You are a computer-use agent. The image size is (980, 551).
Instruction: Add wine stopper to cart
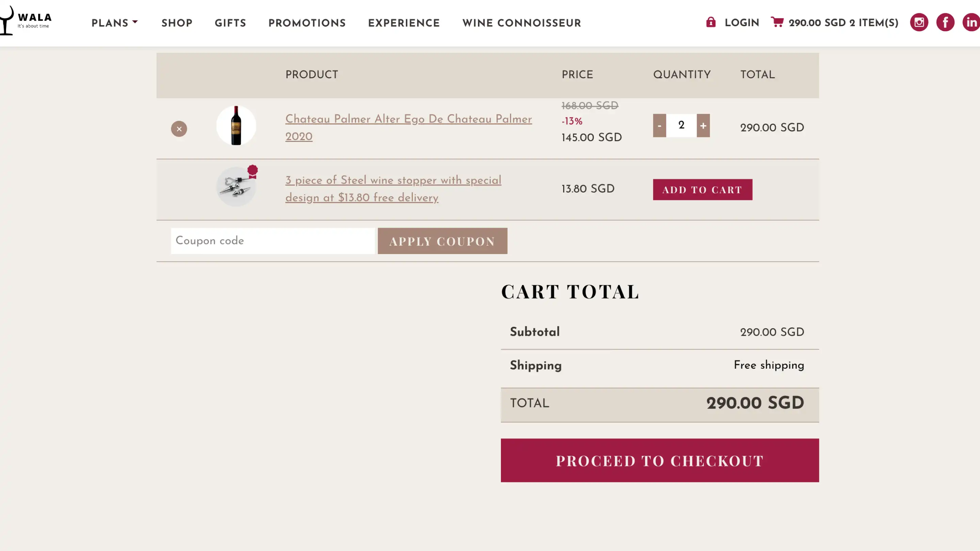pyautogui.click(x=702, y=189)
